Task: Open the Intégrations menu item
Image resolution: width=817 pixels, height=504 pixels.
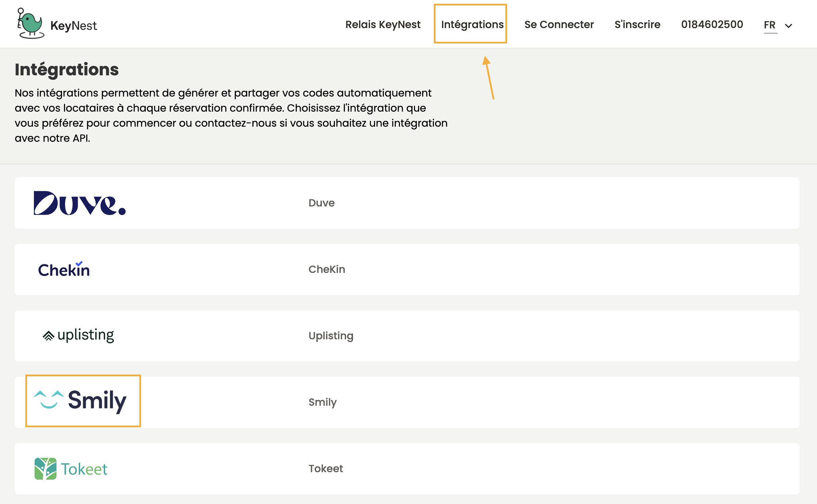Action: point(473,24)
